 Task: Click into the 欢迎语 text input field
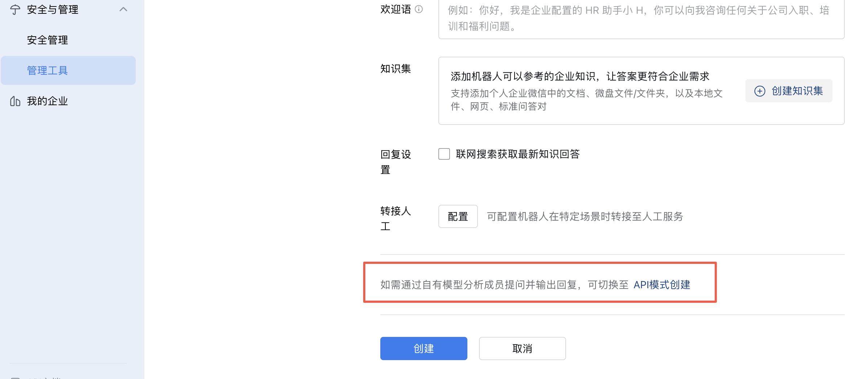point(641,18)
